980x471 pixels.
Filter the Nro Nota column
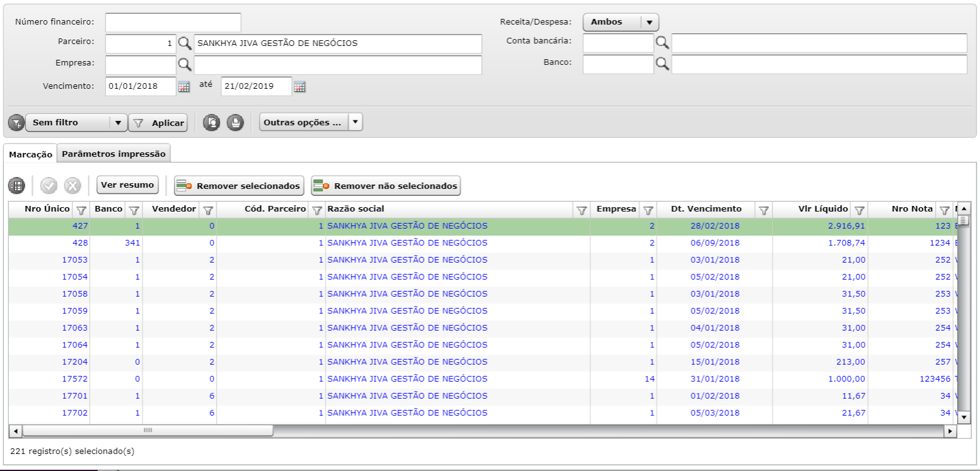click(x=944, y=210)
